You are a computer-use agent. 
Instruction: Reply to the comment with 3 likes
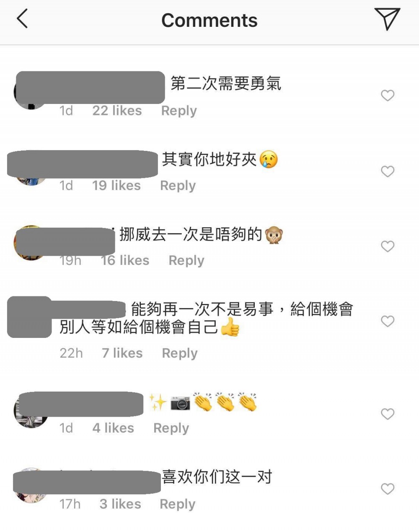tap(178, 504)
